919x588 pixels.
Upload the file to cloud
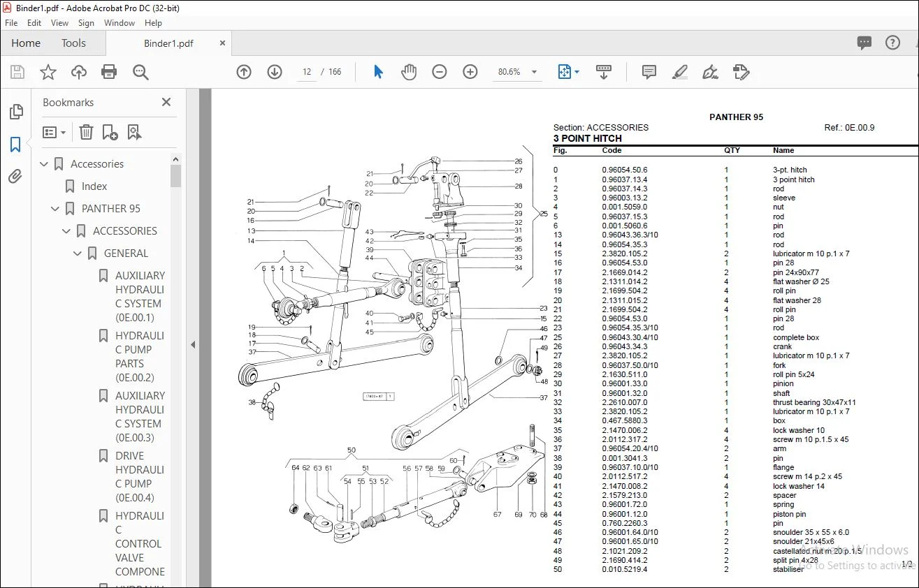[79, 72]
